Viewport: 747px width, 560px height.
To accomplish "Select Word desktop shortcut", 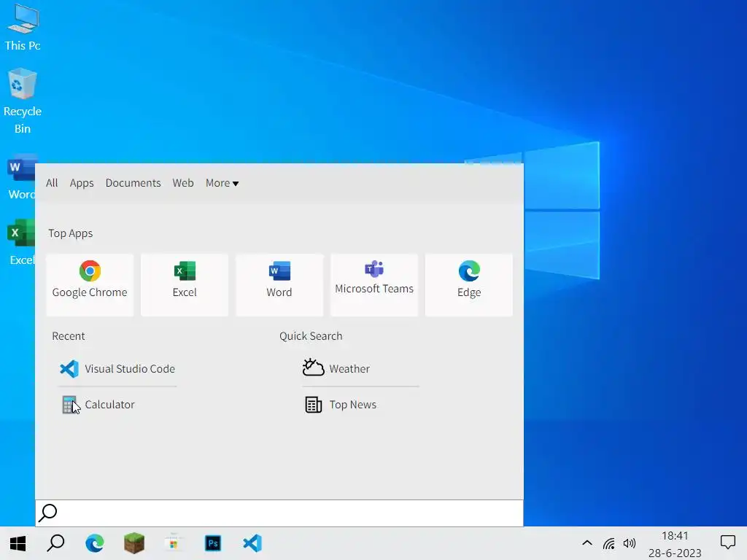I will [x=21, y=177].
